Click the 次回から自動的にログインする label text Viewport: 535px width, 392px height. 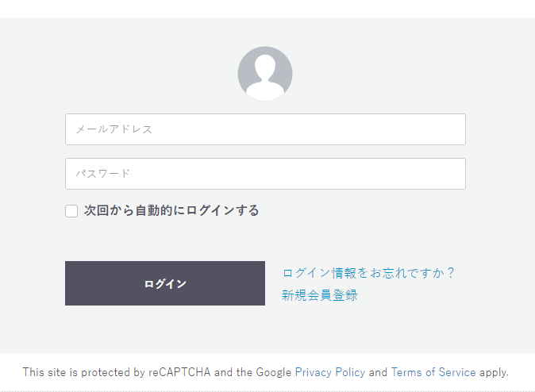coord(171,210)
